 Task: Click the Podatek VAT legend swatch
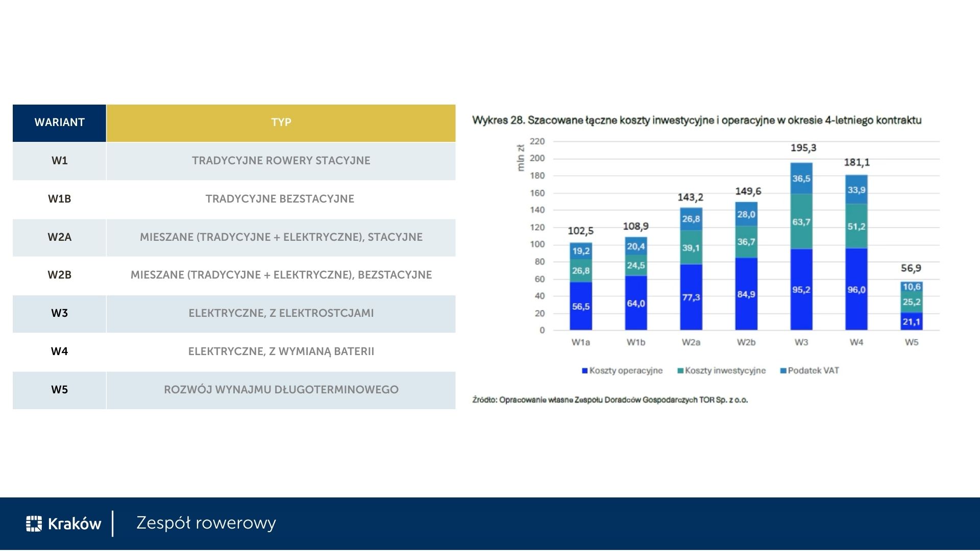point(783,371)
